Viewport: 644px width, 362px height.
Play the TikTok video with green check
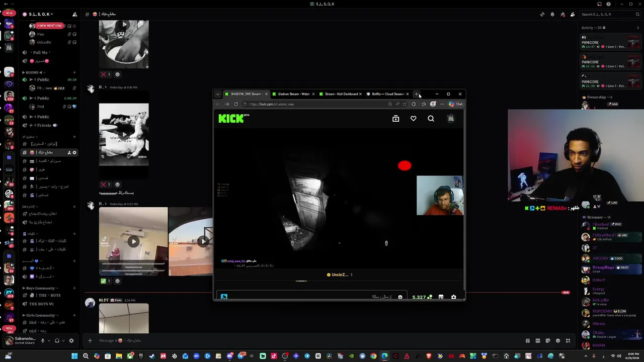point(133,241)
